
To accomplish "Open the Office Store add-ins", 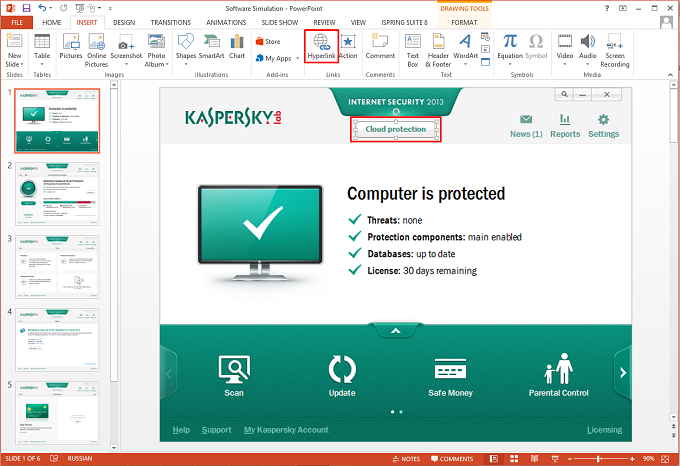I will click(x=268, y=42).
